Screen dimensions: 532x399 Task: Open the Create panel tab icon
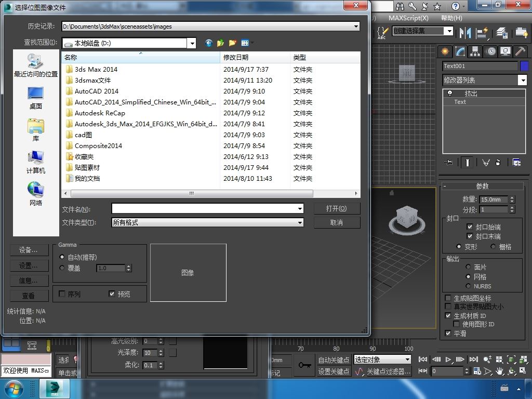click(x=445, y=51)
